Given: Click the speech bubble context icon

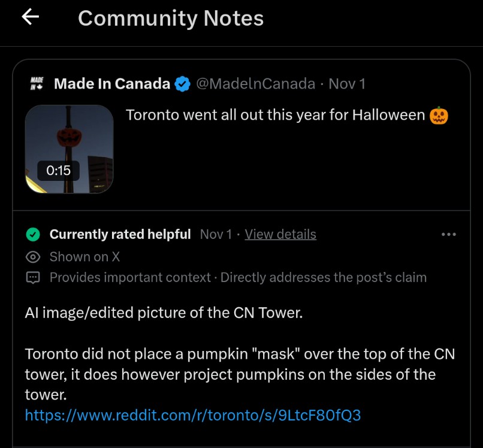Looking at the screenshot, I should point(34,278).
